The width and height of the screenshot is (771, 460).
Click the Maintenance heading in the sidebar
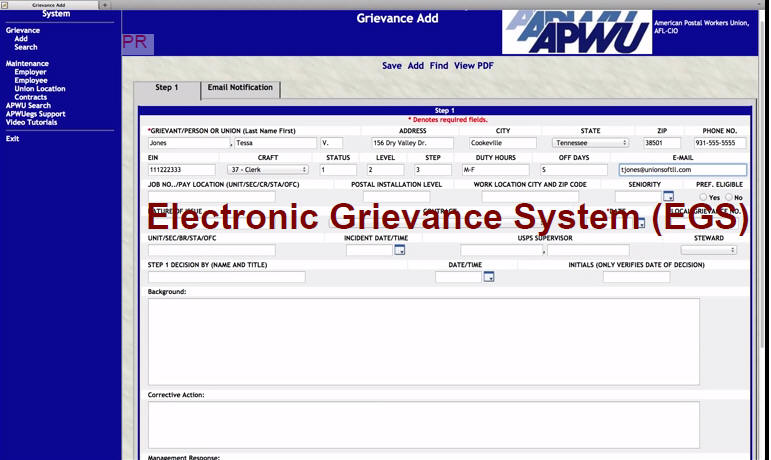point(27,64)
